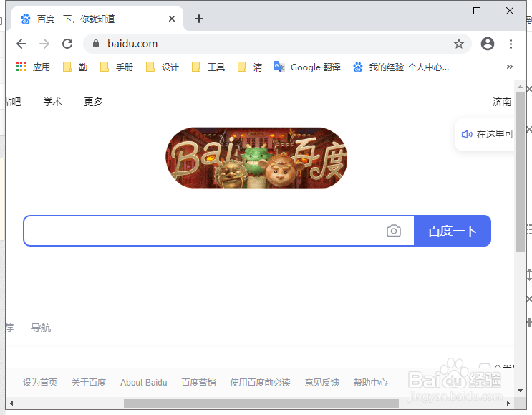Select the 导航 tab
Viewport: 532px width, 415px height.
pos(41,328)
